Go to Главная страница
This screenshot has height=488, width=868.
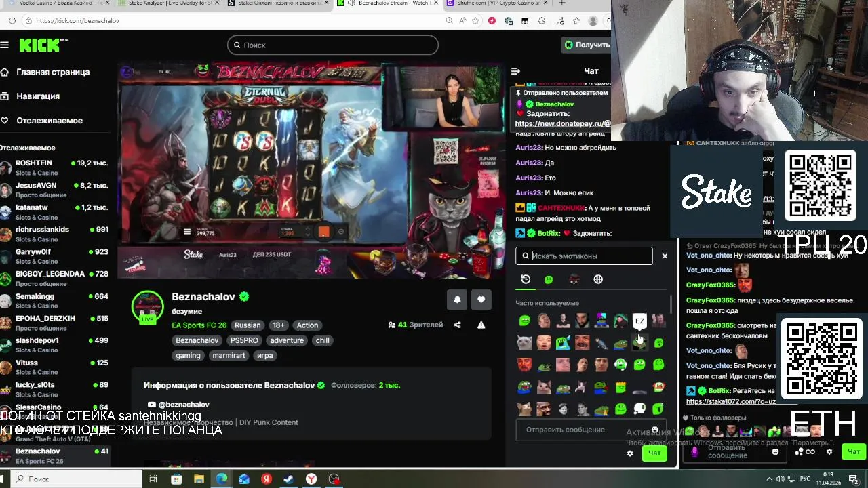[45, 72]
